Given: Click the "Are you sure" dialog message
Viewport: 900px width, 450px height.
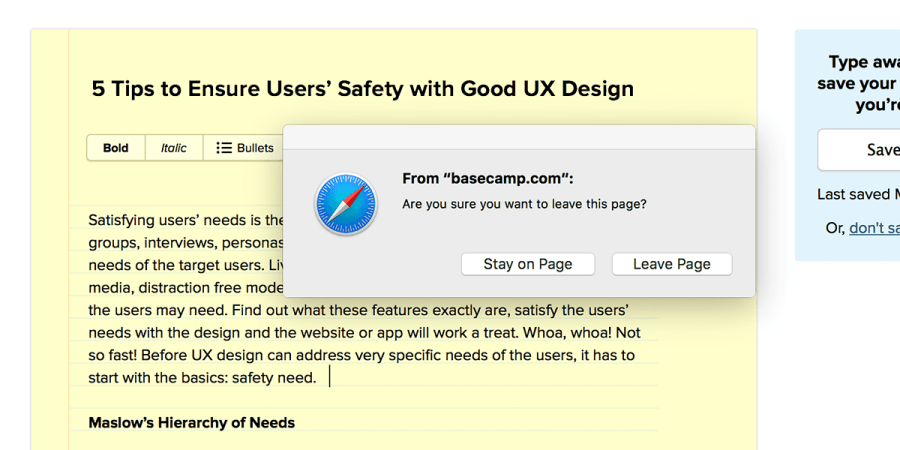Looking at the screenshot, I should tap(523, 204).
